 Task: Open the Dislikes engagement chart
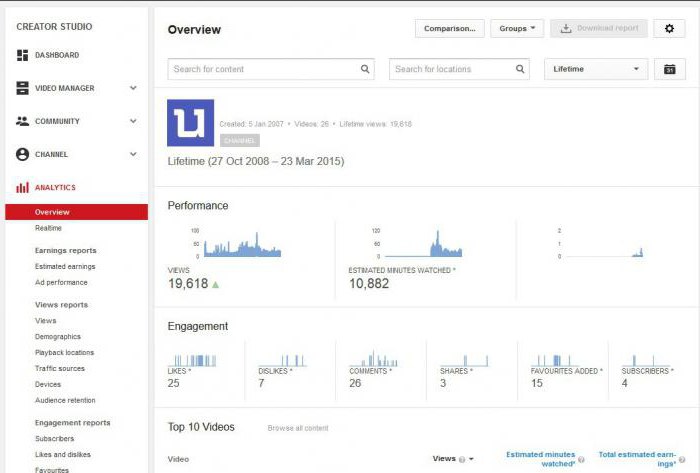click(283, 360)
